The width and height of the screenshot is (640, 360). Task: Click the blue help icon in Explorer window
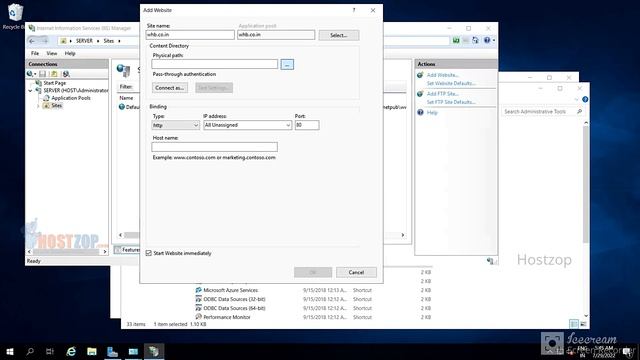click(x=585, y=99)
